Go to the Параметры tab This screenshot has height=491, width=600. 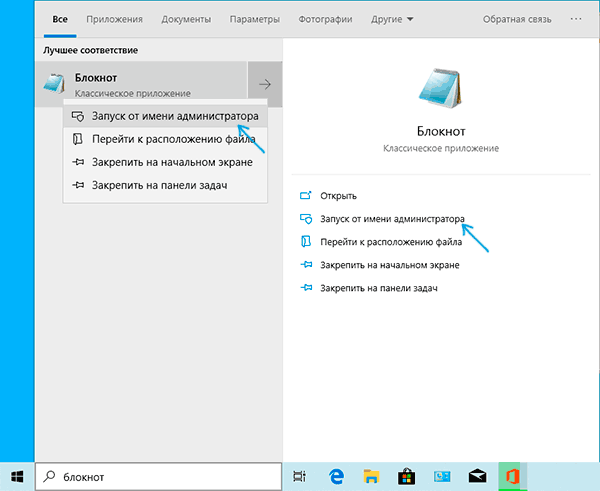click(x=254, y=19)
